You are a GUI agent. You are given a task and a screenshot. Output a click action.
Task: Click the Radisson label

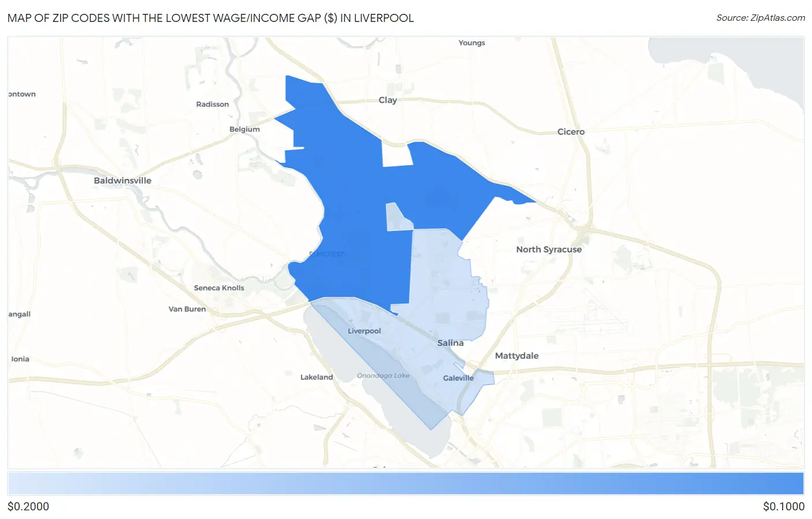point(213,104)
